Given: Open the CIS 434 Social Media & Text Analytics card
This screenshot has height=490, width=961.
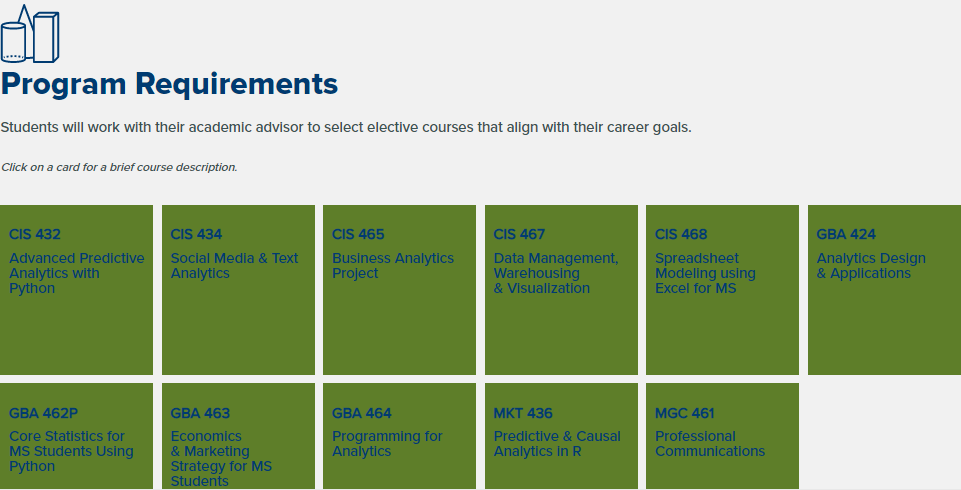Looking at the screenshot, I should (238, 290).
